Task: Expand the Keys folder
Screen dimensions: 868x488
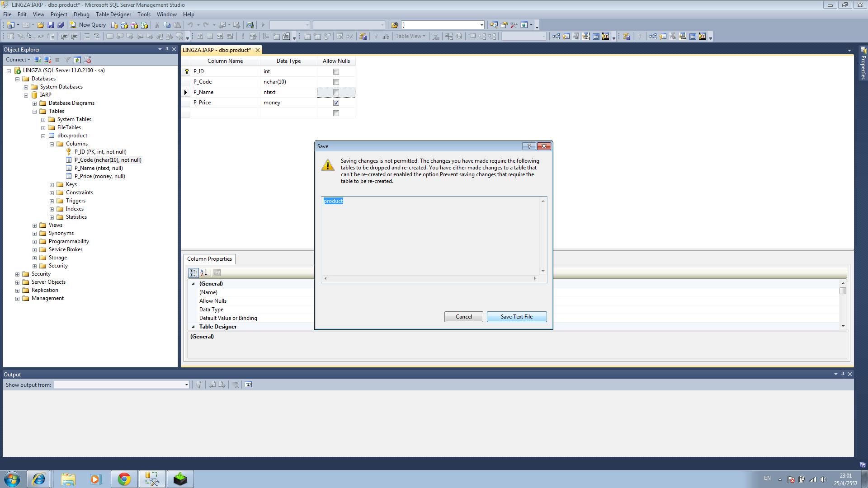Action: tap(52, 184)
